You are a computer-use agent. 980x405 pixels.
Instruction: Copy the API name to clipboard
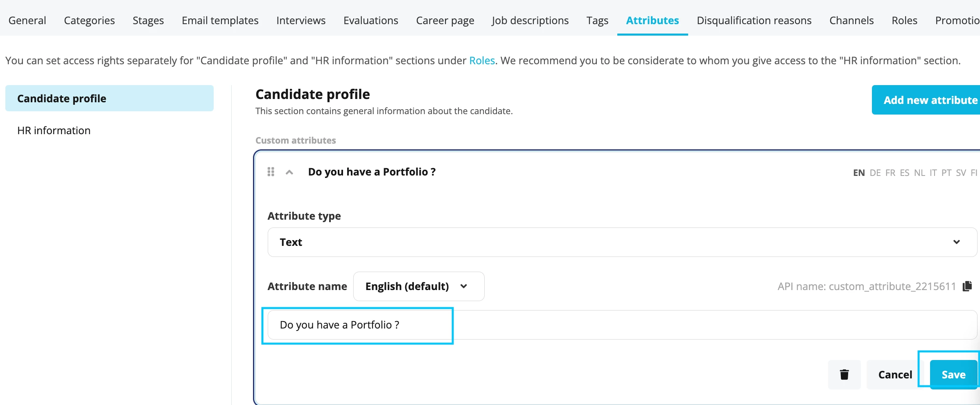click(x=967, y=286)
